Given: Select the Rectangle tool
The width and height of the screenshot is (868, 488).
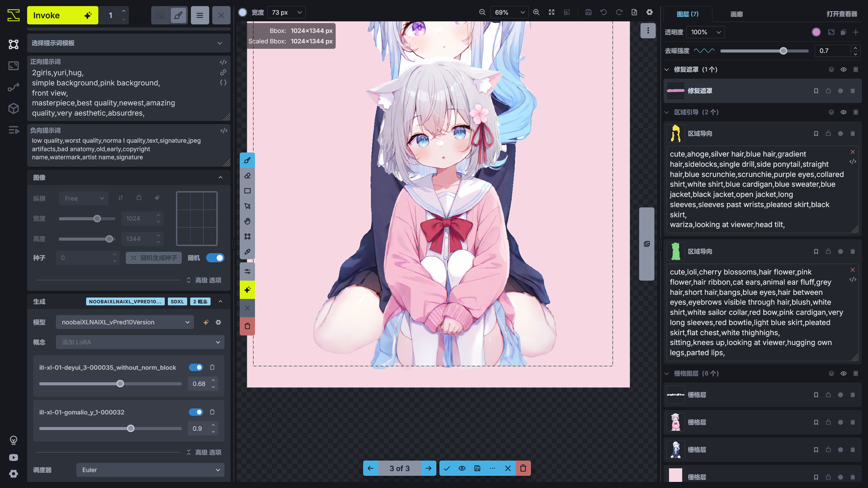Looking at the screenshot, I should tap(247, 191).
